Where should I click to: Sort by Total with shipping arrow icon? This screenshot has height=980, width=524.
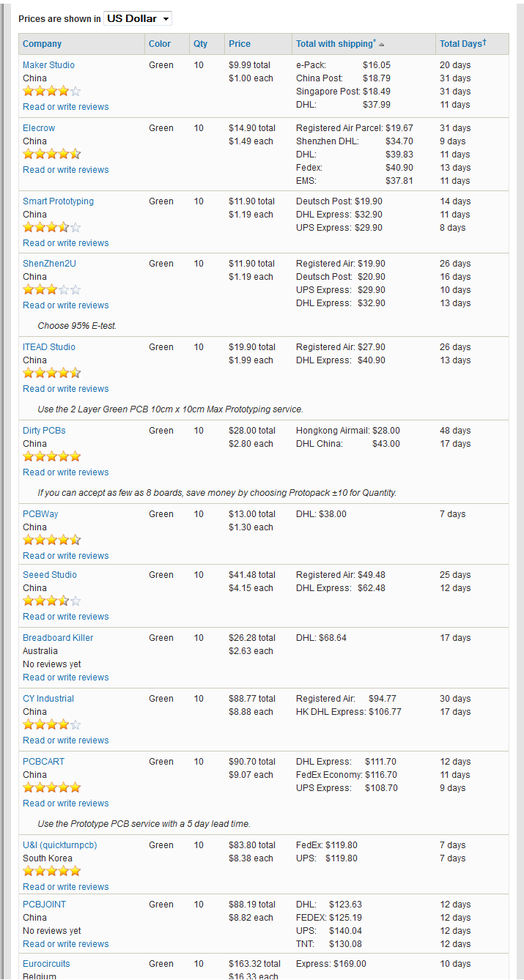coord(381,45)
